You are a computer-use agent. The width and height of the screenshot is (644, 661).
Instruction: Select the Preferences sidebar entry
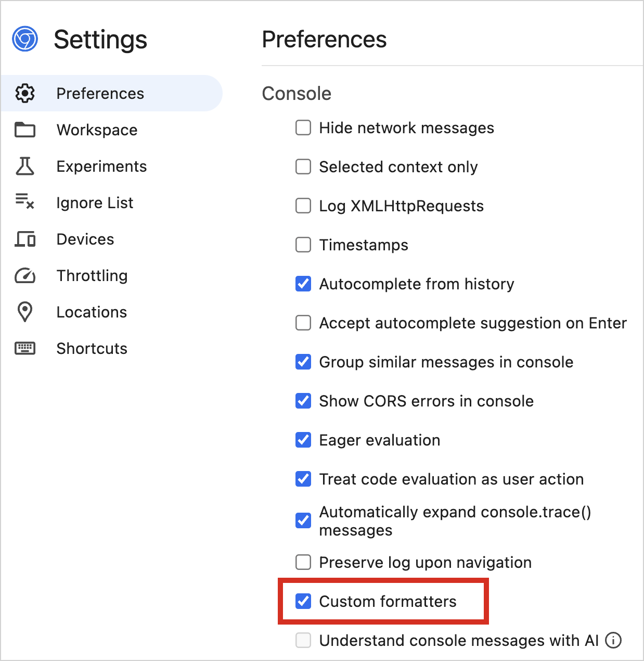(x=100, y=93)
